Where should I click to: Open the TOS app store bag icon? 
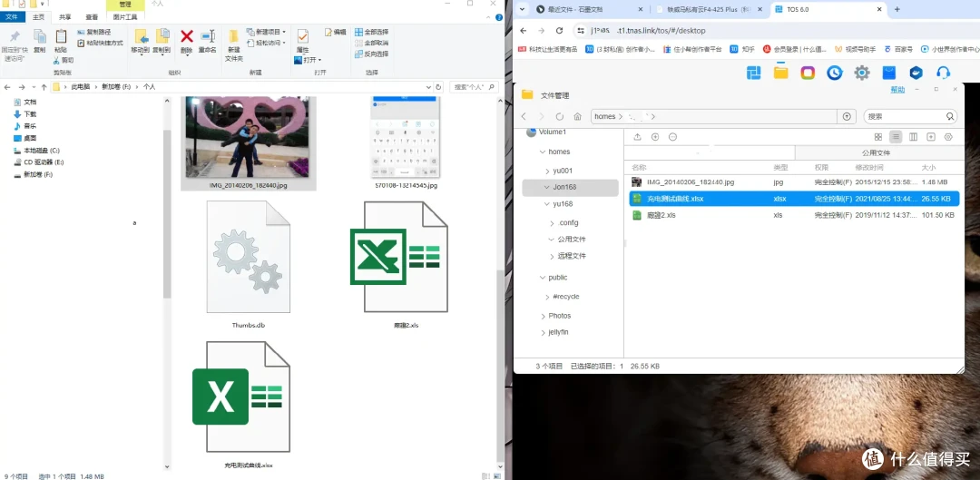889,73
